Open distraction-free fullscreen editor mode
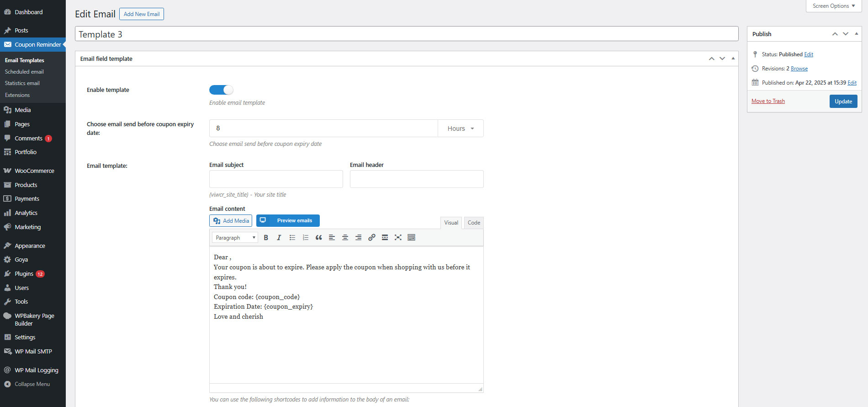Image resolution: width=868 pixels, height=407 pixels. click(x=398, y=237)
